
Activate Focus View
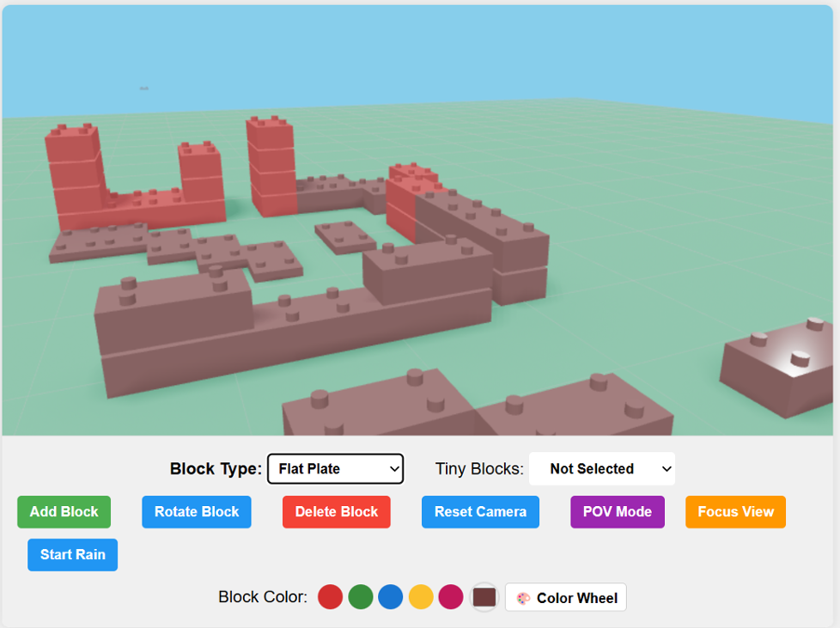click(735, 511)
